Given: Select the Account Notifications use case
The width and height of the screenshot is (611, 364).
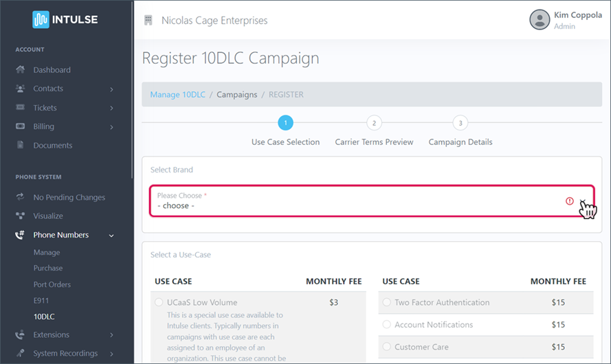Looking at the screenshot, I should point(387,325).
